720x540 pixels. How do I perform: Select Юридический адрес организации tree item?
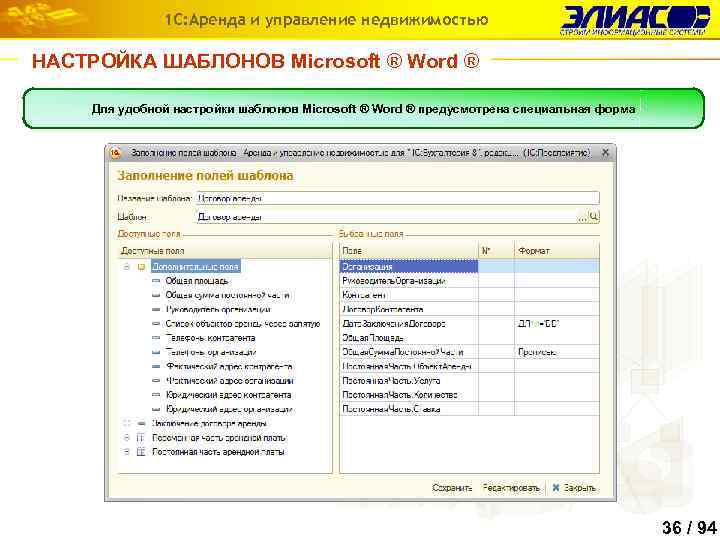click(x=229, y=409)
